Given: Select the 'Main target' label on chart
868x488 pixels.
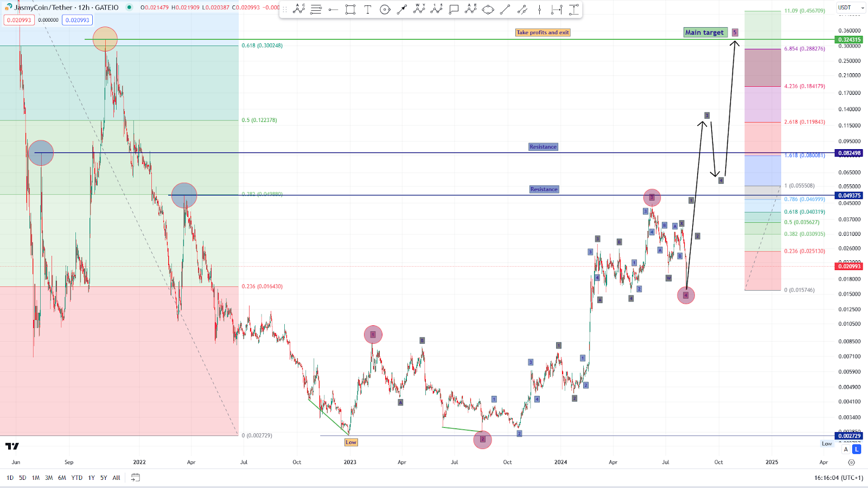Looking at the screenshot, I should [704, 33].
